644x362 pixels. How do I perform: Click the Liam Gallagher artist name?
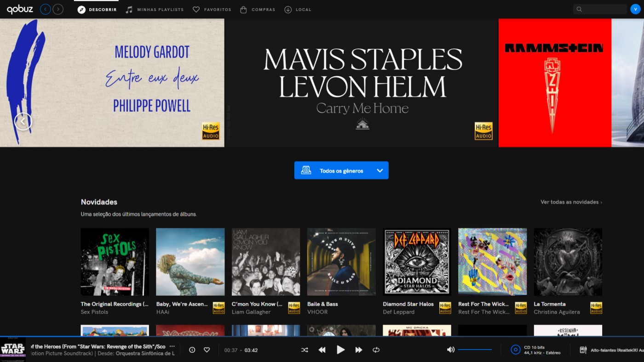[251, 312]
